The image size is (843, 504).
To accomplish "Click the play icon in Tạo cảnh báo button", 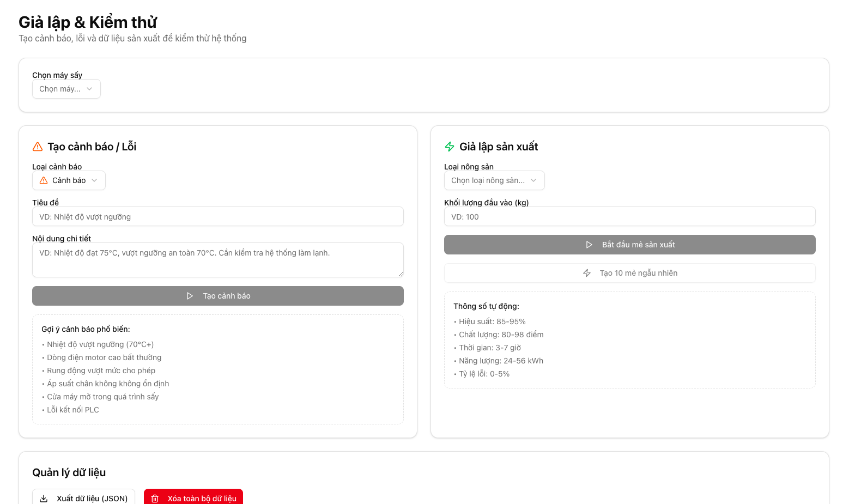I will (x=190, y=296).
